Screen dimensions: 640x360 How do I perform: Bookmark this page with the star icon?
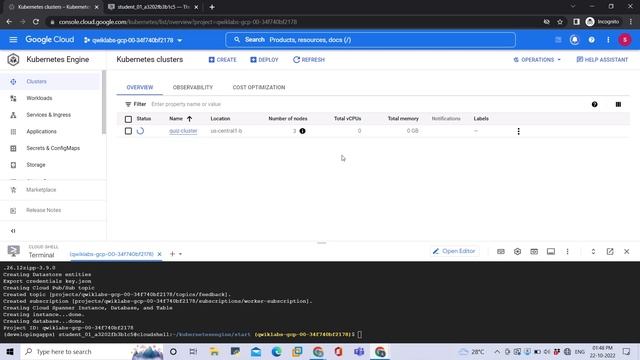(x=560, y=22)
